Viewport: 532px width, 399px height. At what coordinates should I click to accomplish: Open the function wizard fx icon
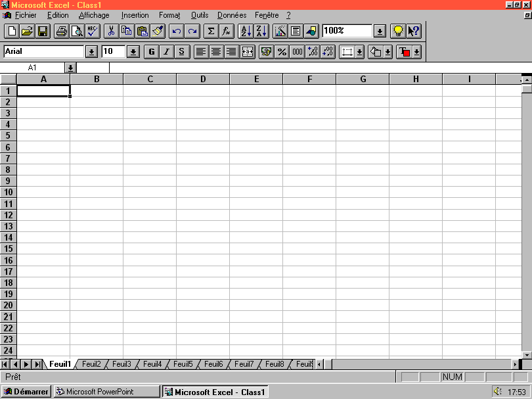(x=227, y=32)
